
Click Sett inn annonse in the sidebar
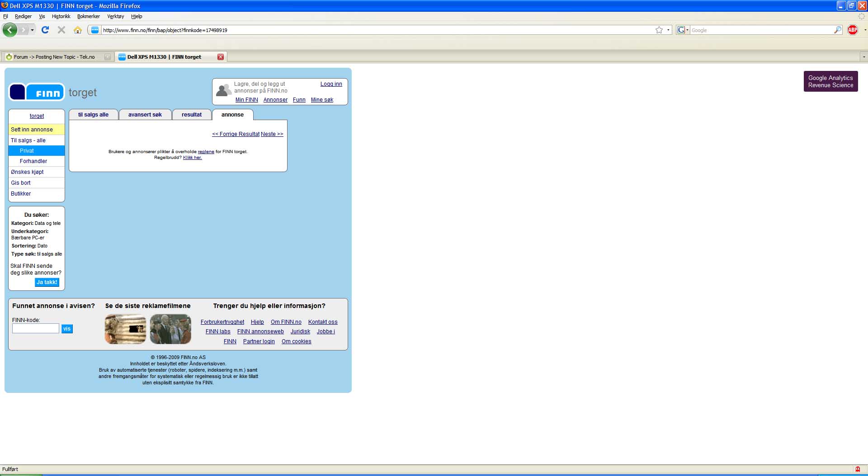coord(37,130)
